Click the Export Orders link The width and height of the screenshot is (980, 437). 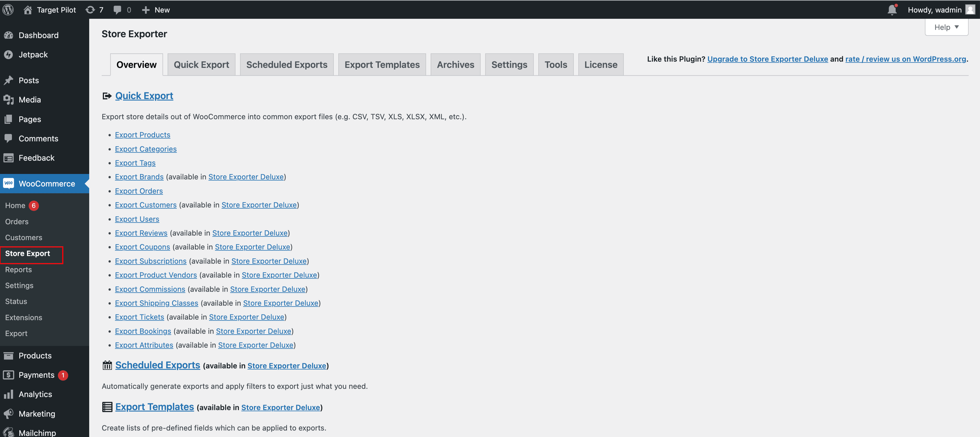point(139,191)
